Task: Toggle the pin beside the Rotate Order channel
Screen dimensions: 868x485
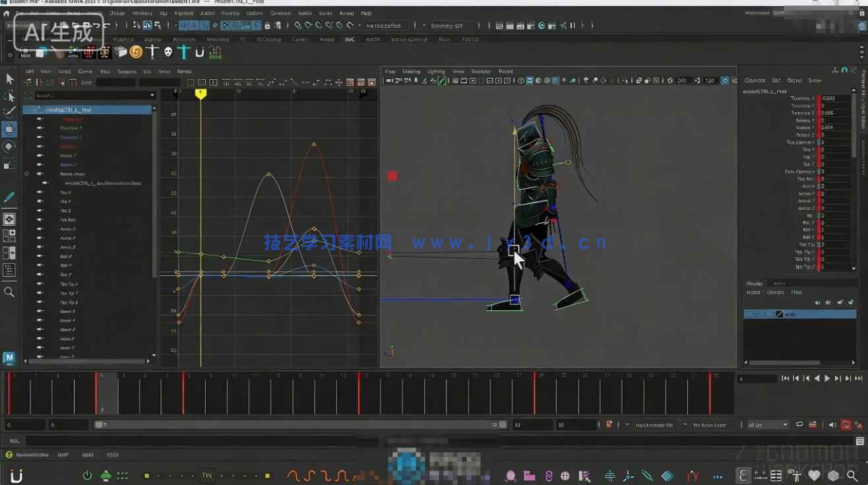Action: (27, 174)
